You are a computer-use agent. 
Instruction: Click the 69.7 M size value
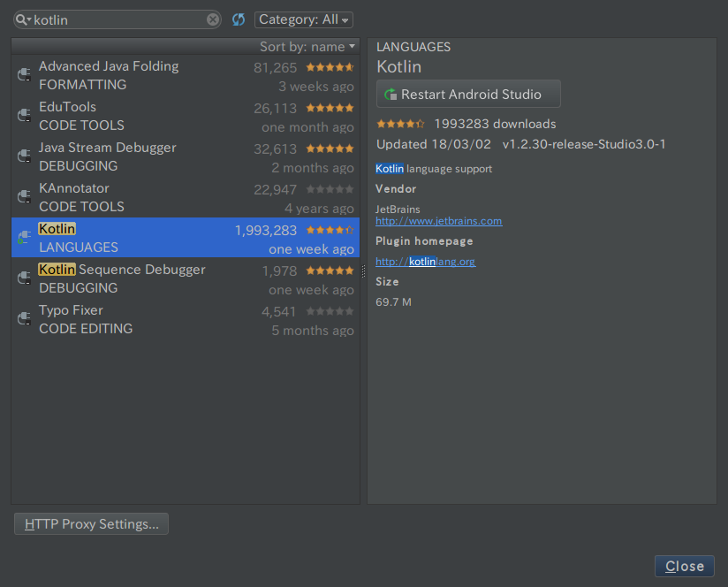tap(393, 302)
